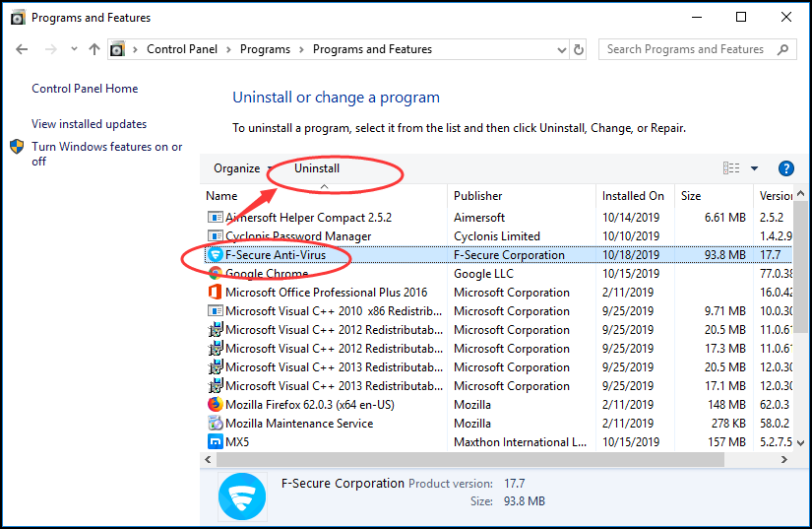The width and height of the screenshot is (812, 529).
Task: Click the Mozilla Maintenance Service icon
Action: click(x=215, y=423)
